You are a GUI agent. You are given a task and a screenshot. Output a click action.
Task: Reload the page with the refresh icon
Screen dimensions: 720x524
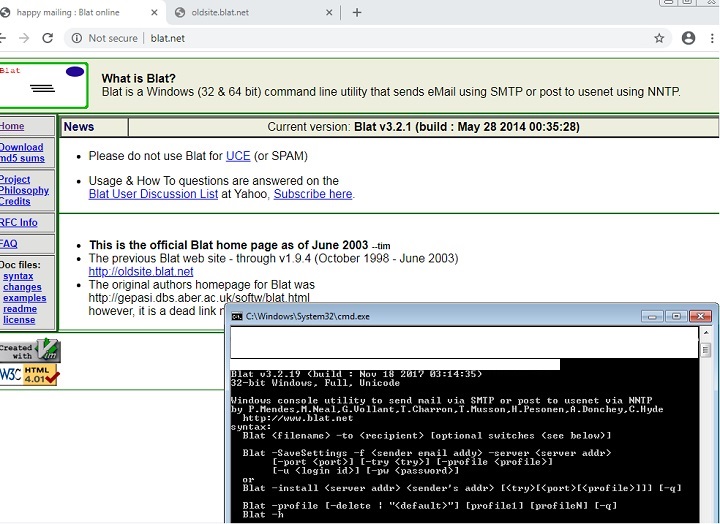click(x=49, y=38)
